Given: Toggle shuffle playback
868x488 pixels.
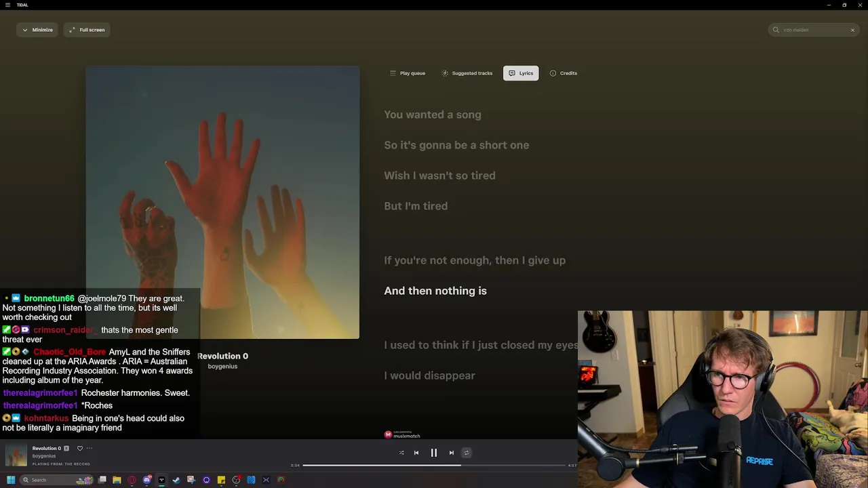Looking at the screenshot, I should click(401, 453).
